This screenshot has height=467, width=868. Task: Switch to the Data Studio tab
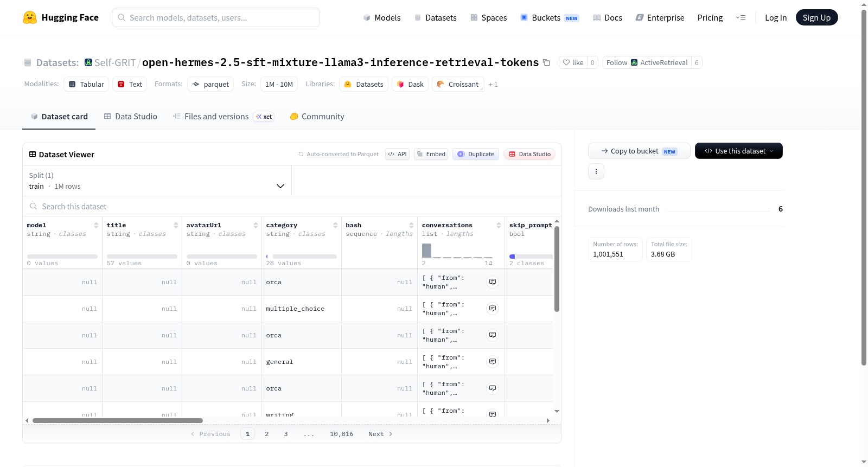click(x=130, y=117)
